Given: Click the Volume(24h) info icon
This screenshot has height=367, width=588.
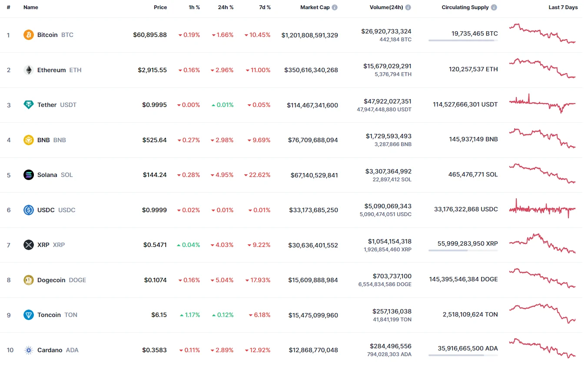Looking at the screenshot, I should [x=408, y=7].
